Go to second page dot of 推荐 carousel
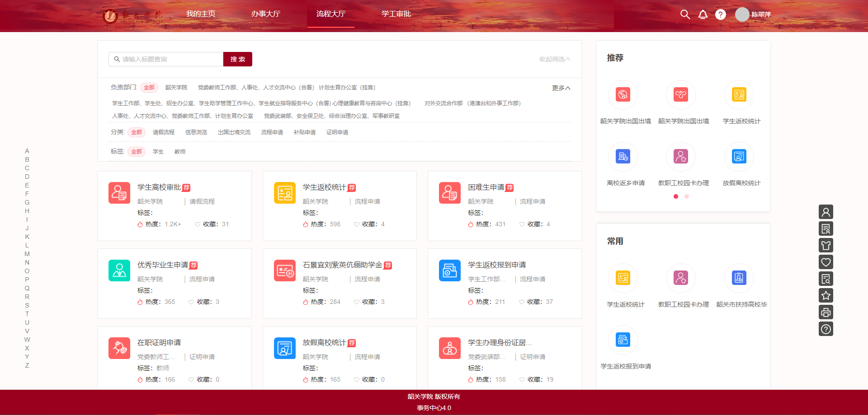868x415 pixels. pos(686,196)
